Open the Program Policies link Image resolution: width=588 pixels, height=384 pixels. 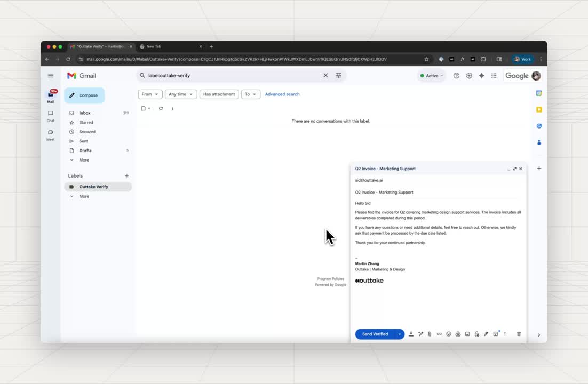pyautogui.click(x=330, y=278)
